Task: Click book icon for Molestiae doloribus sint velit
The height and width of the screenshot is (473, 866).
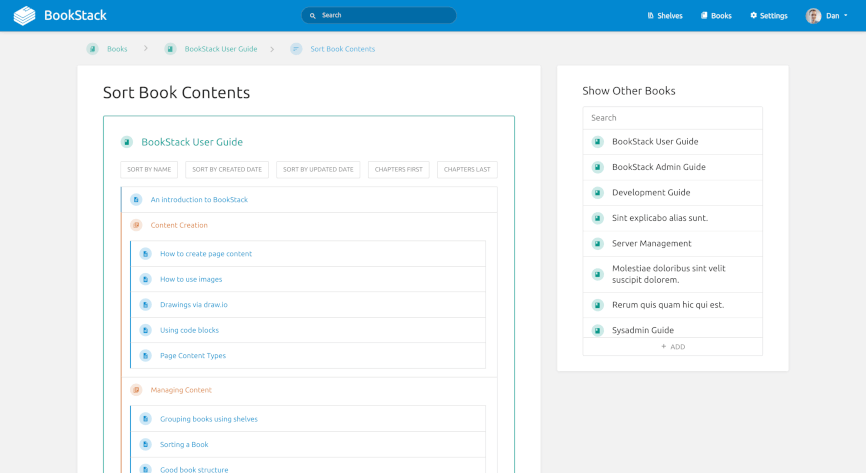Action: click(598, 274)
